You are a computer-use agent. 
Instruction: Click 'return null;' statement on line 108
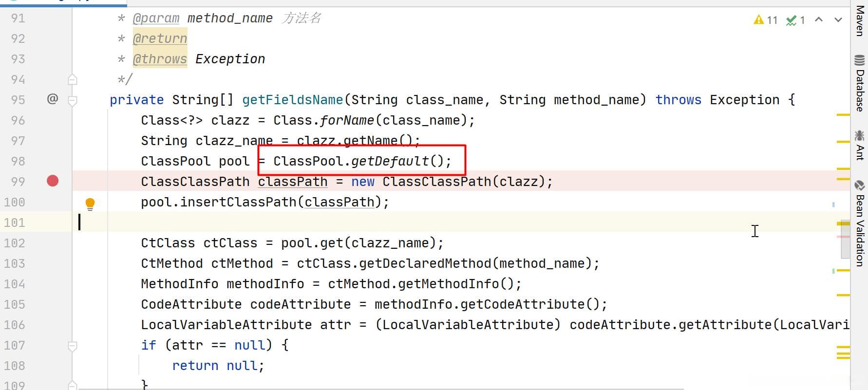(218, 366)
